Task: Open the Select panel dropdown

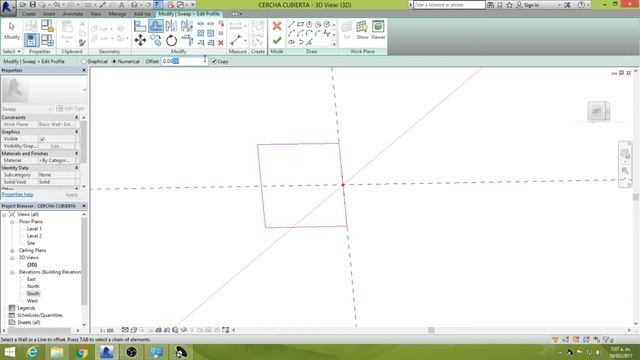Action: pyautogui.click(x=11, y=51)
